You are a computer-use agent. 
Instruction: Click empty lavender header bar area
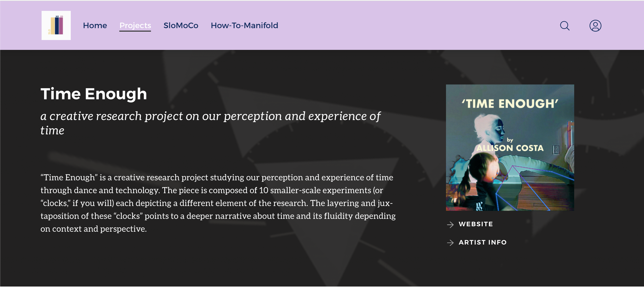[413, 25]
